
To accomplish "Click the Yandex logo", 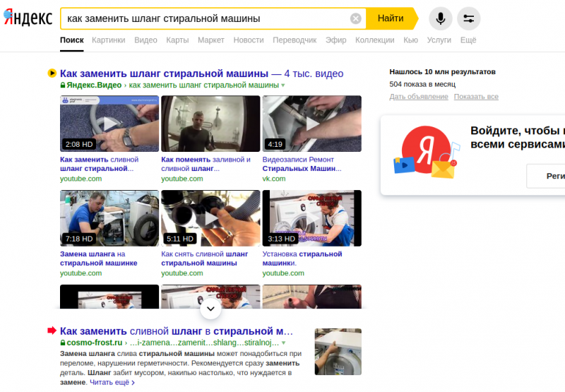I will pyautogui.click(x=28, y=18).
